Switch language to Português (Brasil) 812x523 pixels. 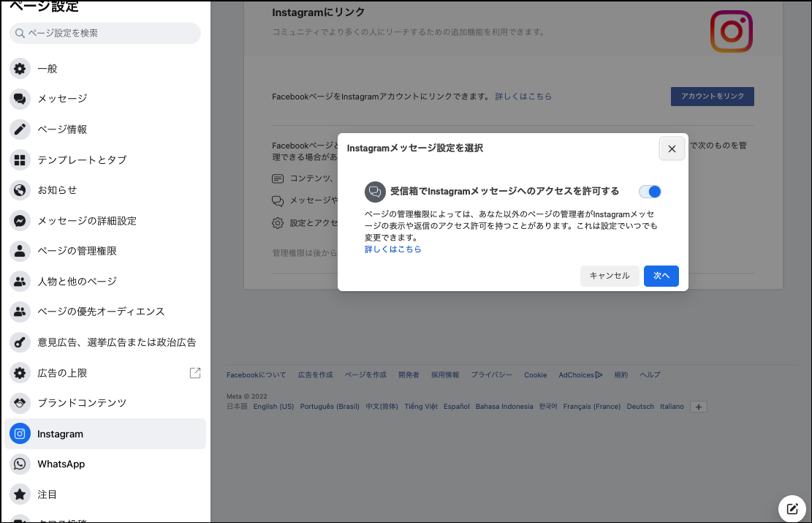pos(330,407)
